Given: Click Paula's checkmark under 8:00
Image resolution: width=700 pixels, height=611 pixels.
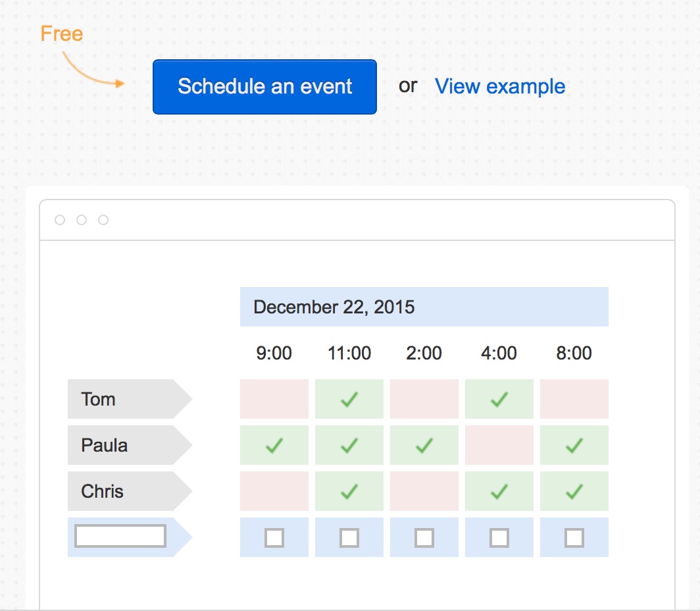Looking at the screenshot, I should coord(574,445).
